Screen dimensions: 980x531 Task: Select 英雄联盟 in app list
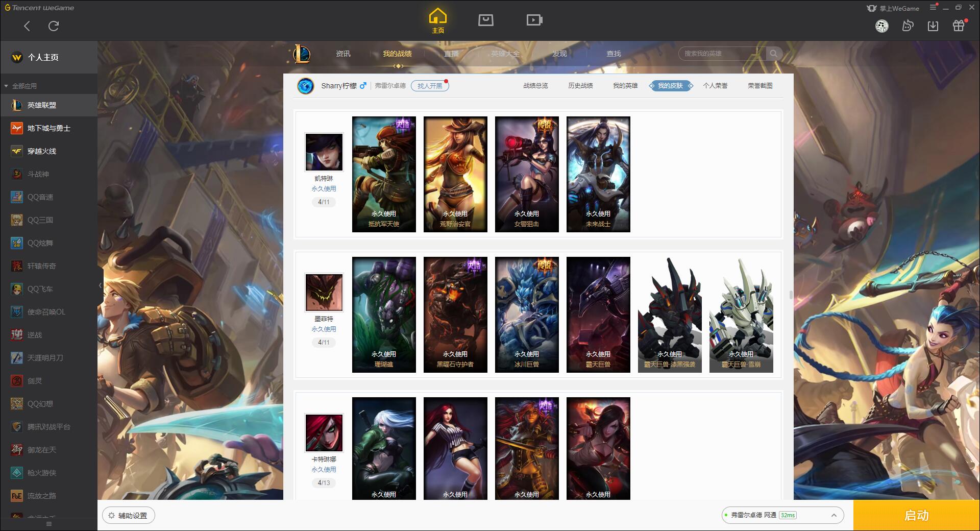[48, 105]
